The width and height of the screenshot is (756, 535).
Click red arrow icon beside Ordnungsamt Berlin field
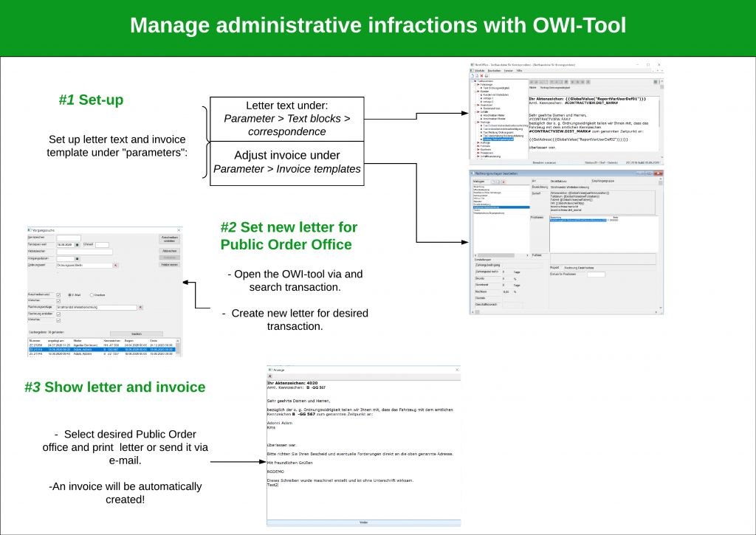coord(116,266)
